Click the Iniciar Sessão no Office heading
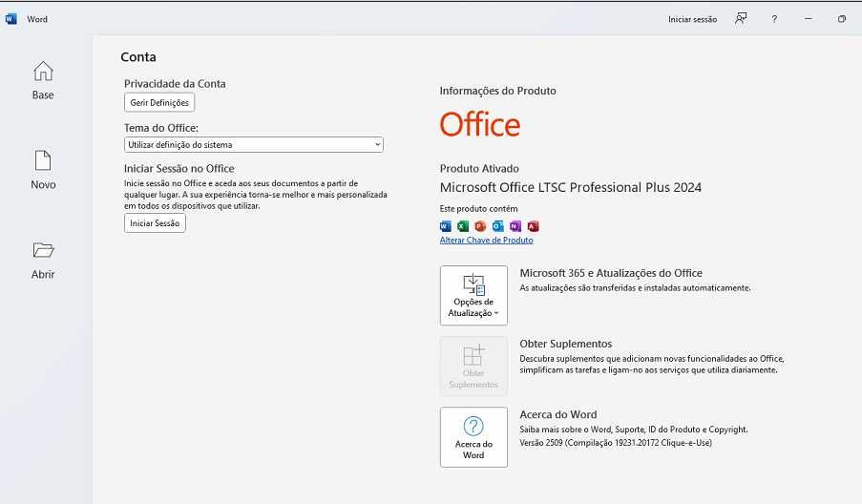 (x=179, y=168)
